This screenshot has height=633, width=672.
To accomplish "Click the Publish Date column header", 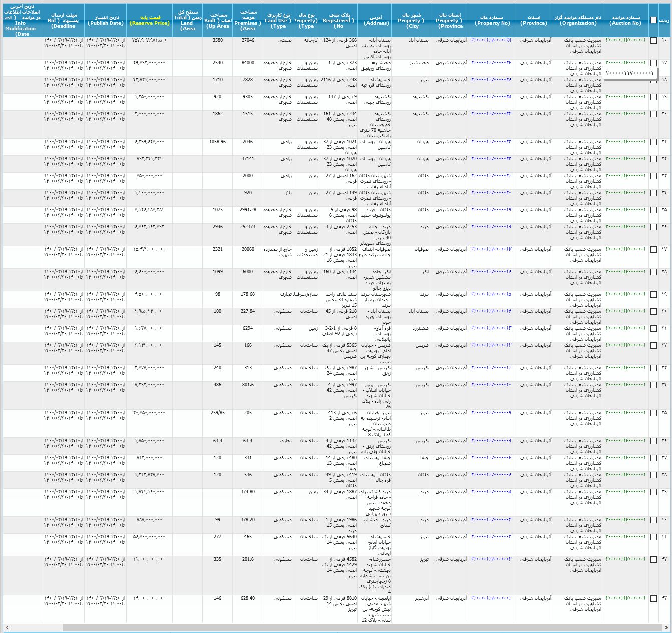I will [x=105, y=20].
